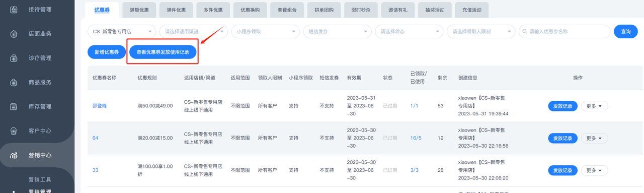Image resolution: width=644 pixels, height=193 pixels.
Task: Open coupon link named 邵登峰
Action: point(100,106)
